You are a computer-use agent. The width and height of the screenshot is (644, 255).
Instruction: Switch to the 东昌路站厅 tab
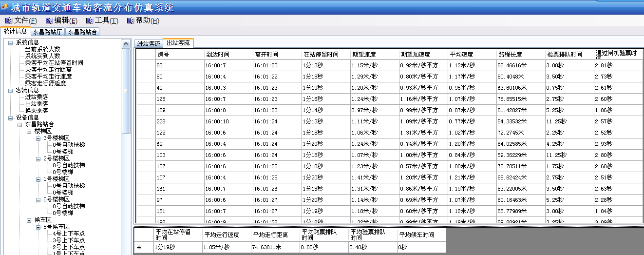click(x=47, y=32)
